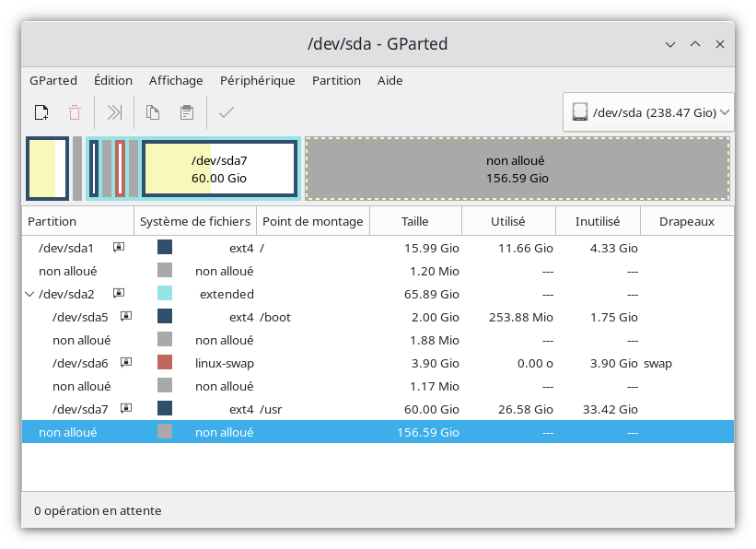The image size is (756, 549).
Task: Select the 156.59 Gio non alloué row
Action: (x=378, y=432)
